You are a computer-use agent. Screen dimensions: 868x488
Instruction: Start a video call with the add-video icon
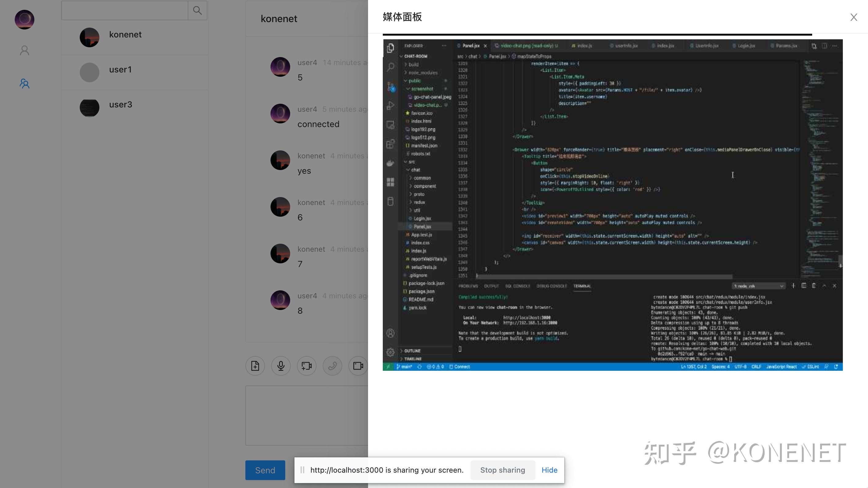[306, 366]
